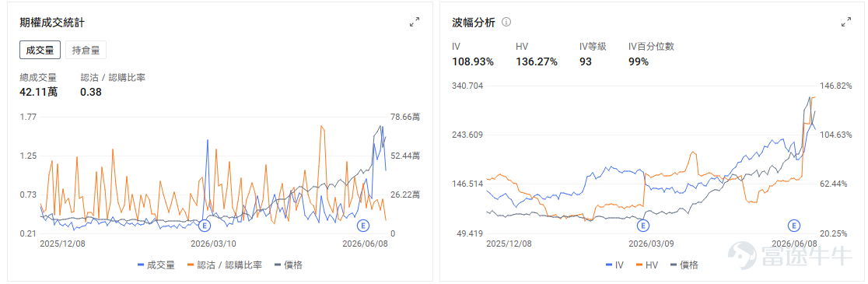Click the 2025/12/08 date in 期權成交統計
Viewport: 868px width, 284px height.
tap(62, 243)
